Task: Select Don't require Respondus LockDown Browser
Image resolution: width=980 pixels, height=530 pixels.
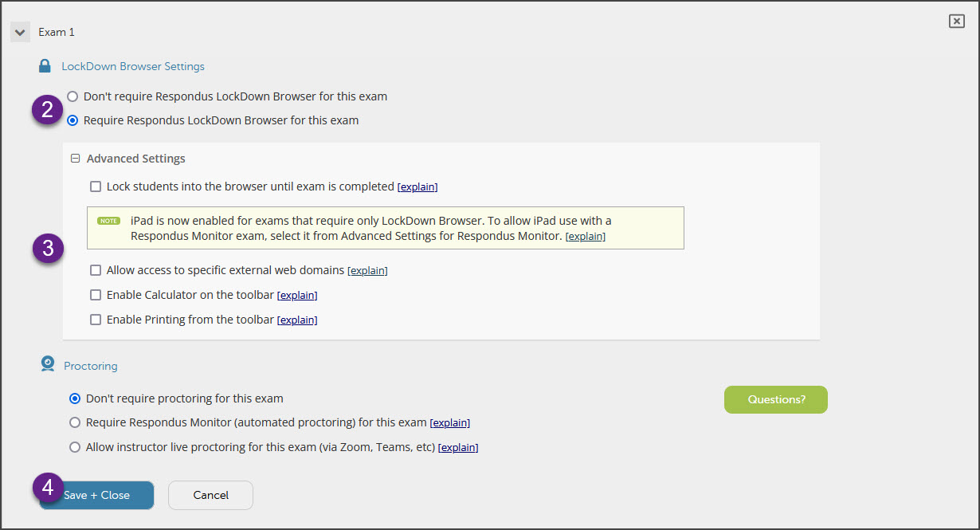Action: pyautogui.click(x=73, y=96)
